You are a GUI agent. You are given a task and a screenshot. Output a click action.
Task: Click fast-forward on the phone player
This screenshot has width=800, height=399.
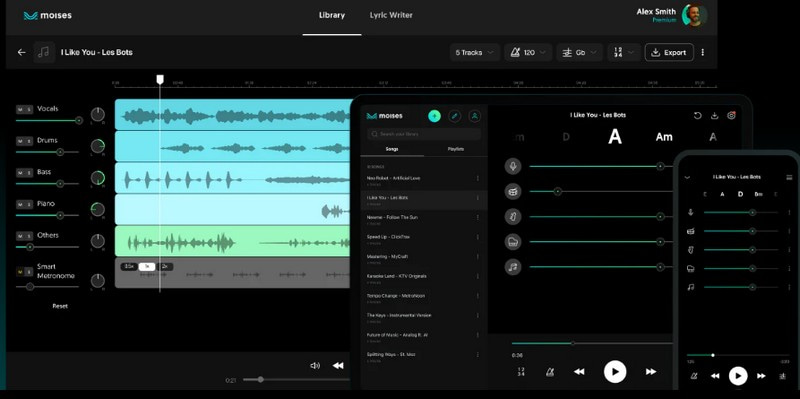(761, 376)
